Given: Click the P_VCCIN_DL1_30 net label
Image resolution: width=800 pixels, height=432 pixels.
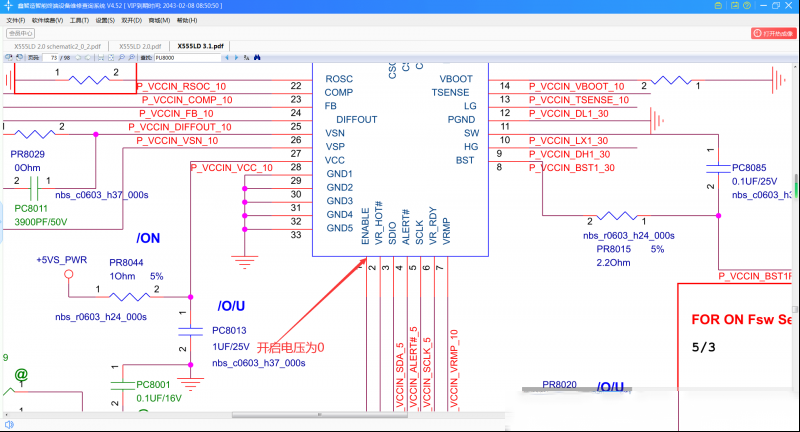Looking at the screenshot, I should (x=568, y=113).
